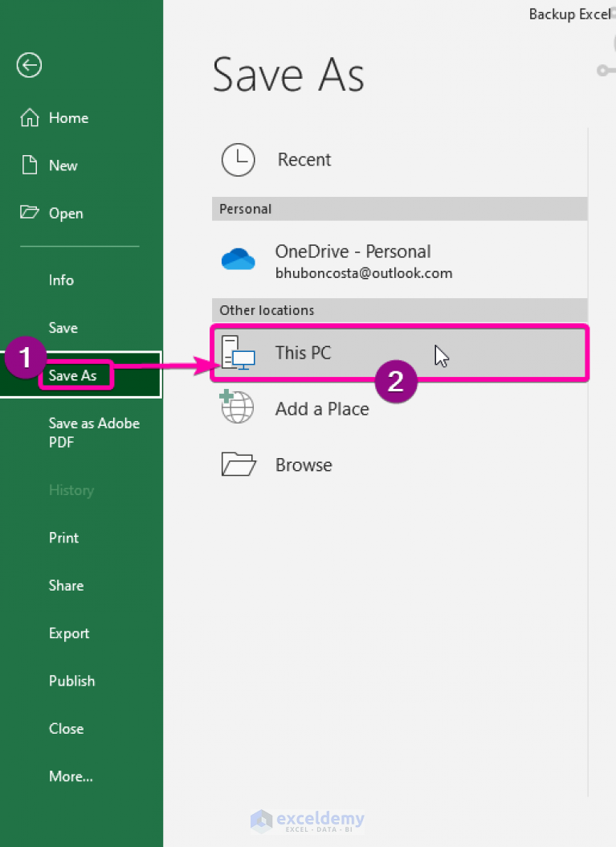The image size is (616, 847).
Task: Click the OneDrive cloud icon
Action: coord(238,259)
